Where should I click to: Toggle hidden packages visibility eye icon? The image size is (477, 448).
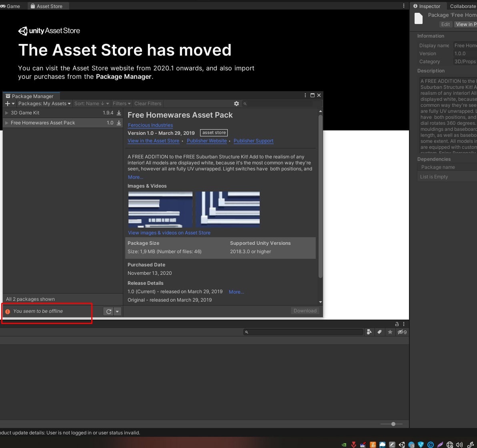tap(402, 332)
